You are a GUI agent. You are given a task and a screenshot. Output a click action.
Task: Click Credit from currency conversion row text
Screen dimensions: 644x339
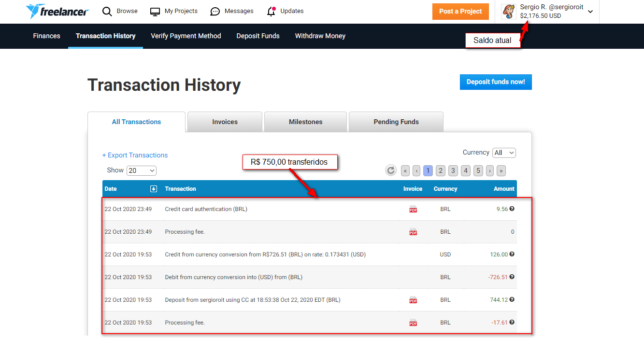point(265,254)
